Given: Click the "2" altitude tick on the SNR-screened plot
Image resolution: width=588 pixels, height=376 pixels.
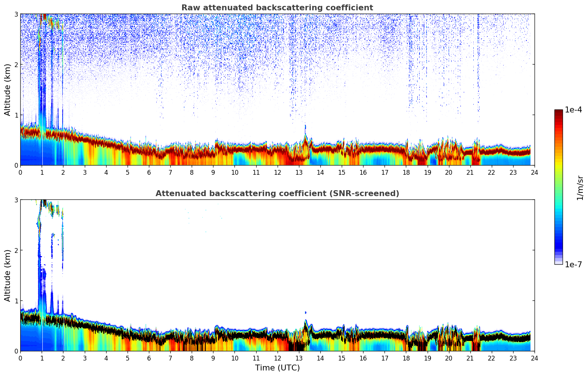Looking at the screenshot, I should 16,250.
